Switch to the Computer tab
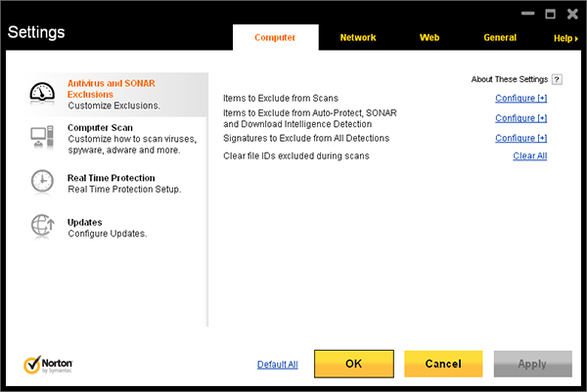The height and width of the screenshot is (392, 587). point(276,37)
